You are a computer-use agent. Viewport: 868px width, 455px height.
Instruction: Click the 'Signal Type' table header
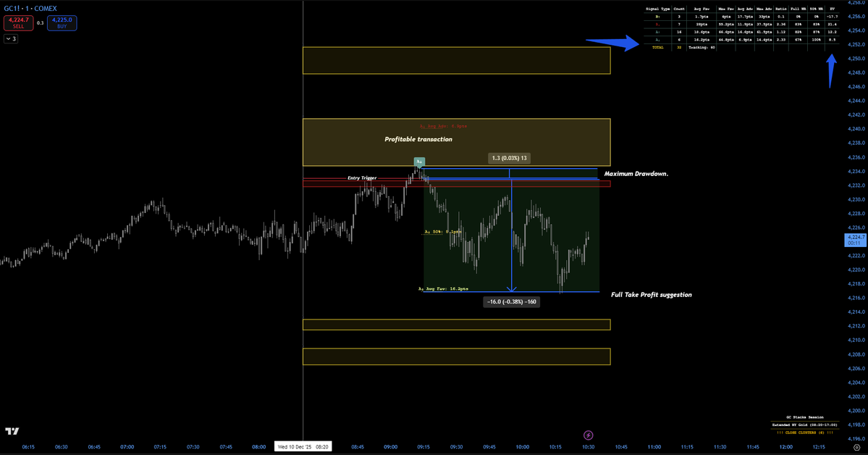657,9
